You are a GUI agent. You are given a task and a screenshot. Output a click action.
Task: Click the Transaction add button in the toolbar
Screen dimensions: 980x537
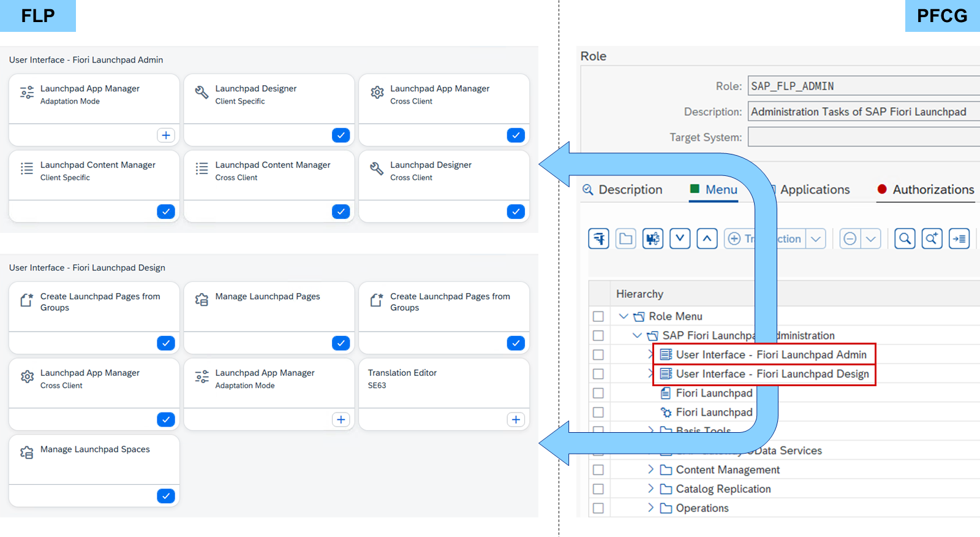pyautogui.click(x=765, y=238)
